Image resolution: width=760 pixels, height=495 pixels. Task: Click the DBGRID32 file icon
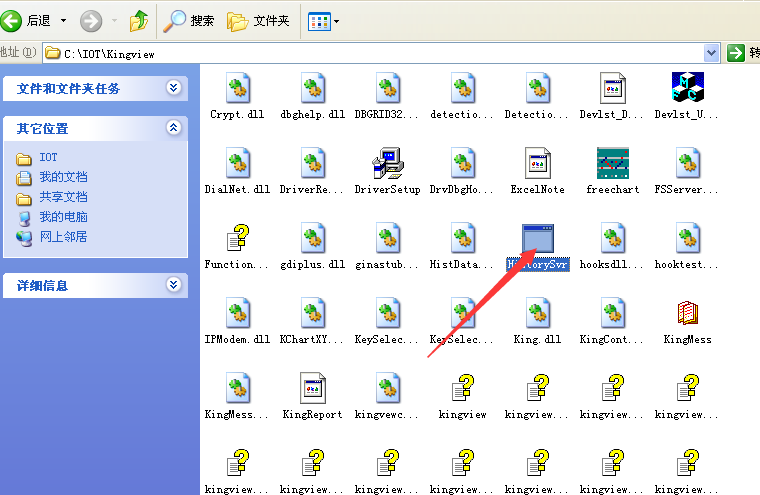[388, 88]
